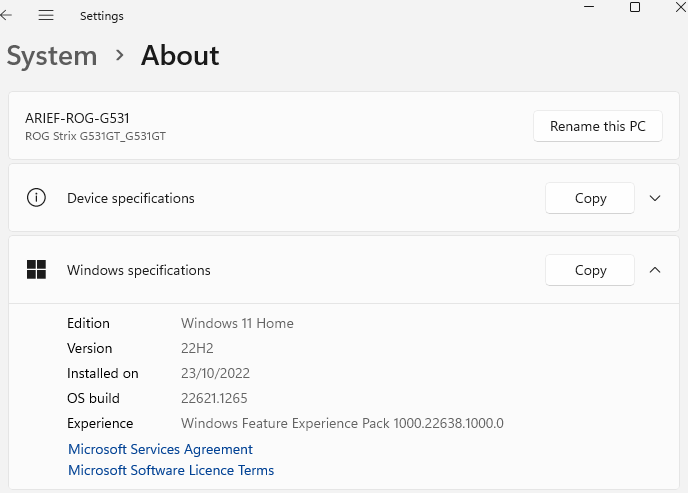Go back using the back arrow
This screenshot has height=493, width=688.
point(7,16)
